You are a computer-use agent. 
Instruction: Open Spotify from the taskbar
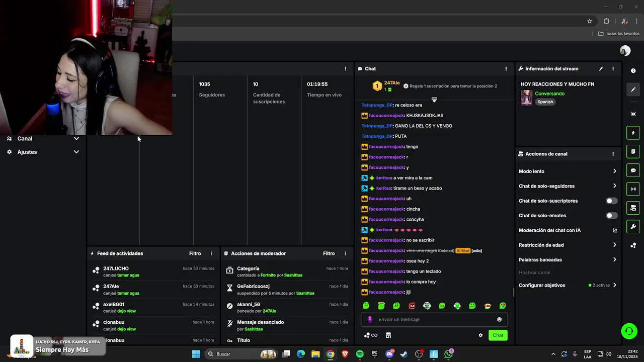tap(360, 354)
